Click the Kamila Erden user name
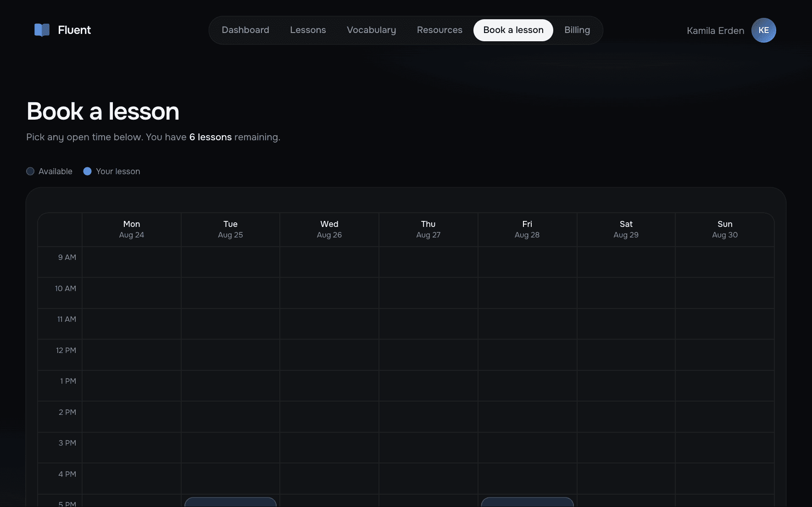 715,31
